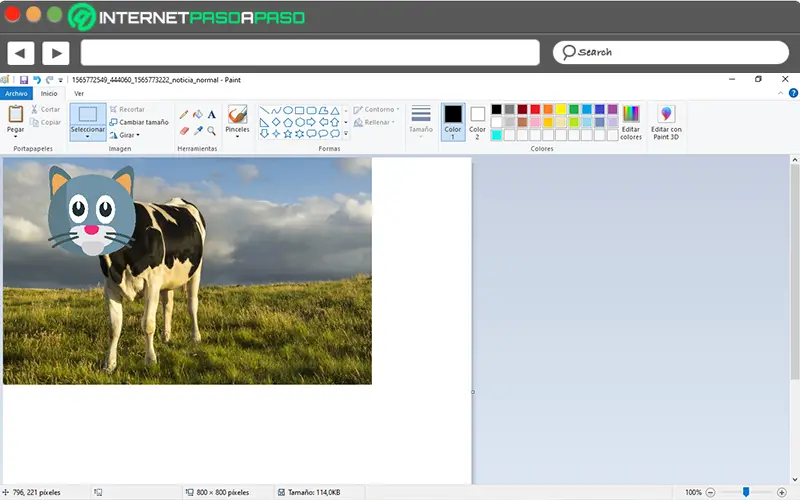The image size is (800, 500).
Task: Open the Girar rotate dropdown
Action: tap(124, 135)
